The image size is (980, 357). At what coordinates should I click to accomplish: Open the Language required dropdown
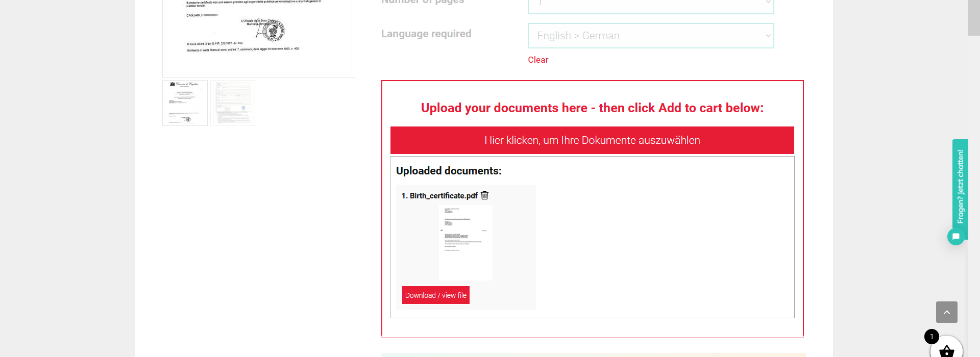[x=651, y=36]
